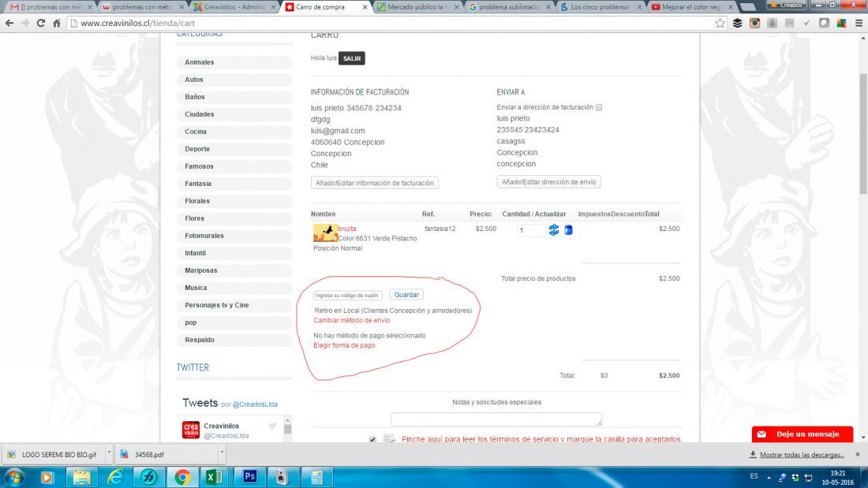Click the Chrome icon on the taskbar

coord(182,477)
